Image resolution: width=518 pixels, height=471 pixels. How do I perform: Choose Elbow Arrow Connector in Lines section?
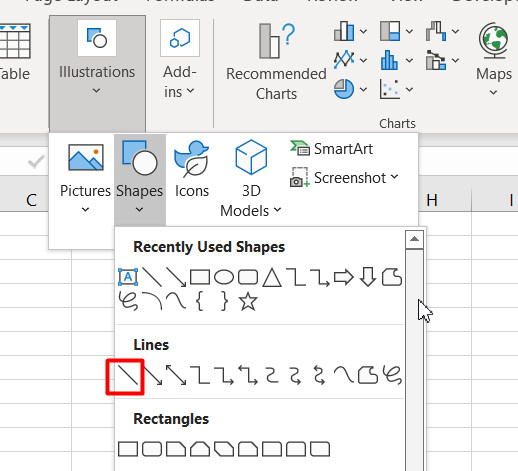224,375
